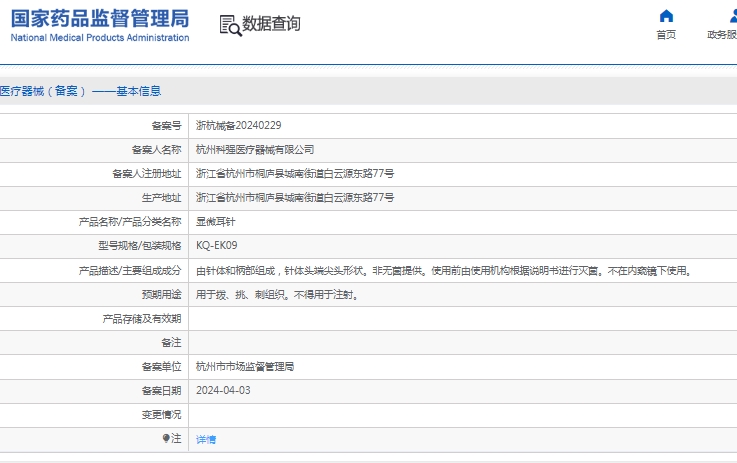Select the date 2024-04-03
The height and width of the screenshot is (463, 737).
(x=223, y=390)
